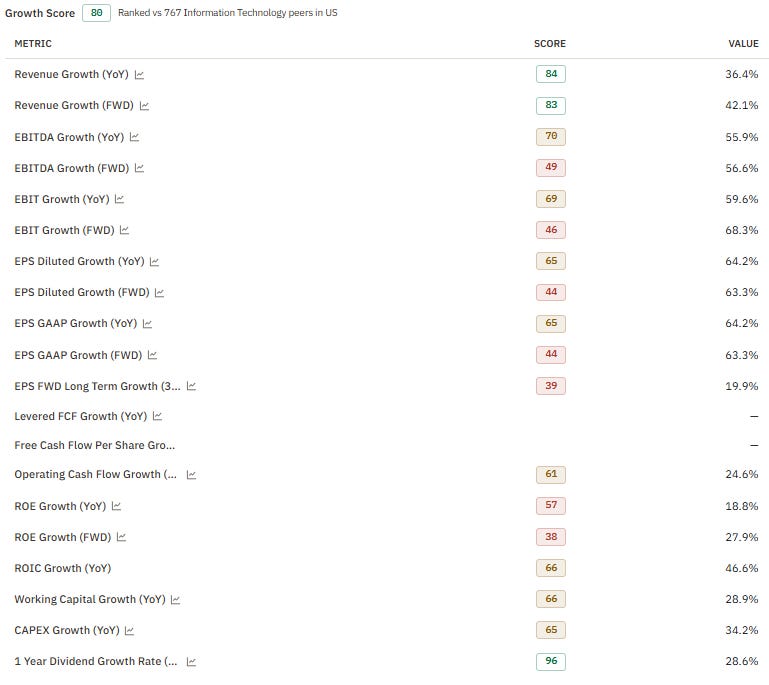Click score badge 61 for Operating Cash Flow Growth
The width and height of the screenshot is (769, 685).
(551, 474)
